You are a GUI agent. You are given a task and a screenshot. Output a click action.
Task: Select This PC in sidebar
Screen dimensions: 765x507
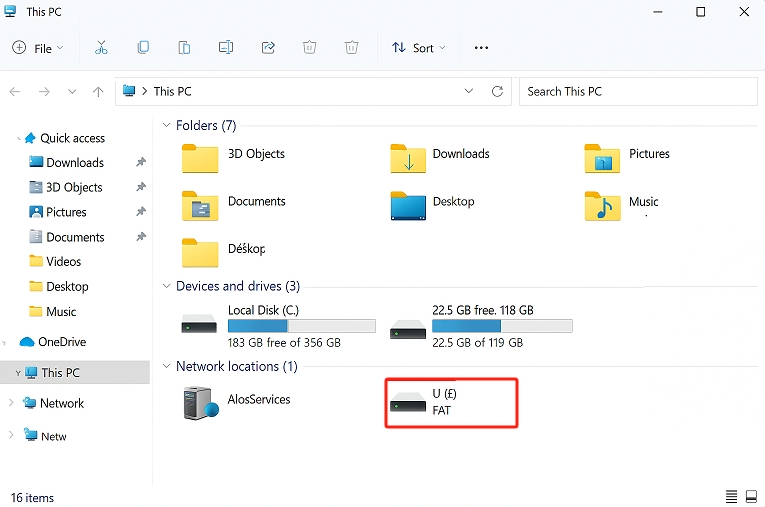point(75,372)
